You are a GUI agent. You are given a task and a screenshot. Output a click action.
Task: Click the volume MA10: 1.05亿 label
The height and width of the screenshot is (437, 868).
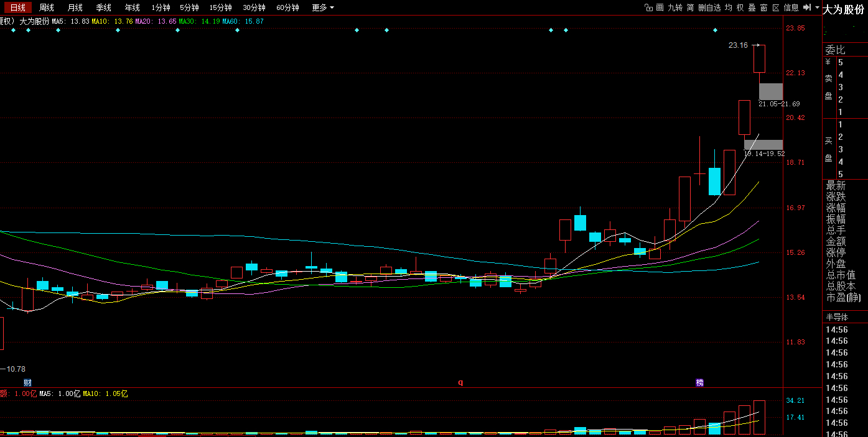(x=105, y=393)
